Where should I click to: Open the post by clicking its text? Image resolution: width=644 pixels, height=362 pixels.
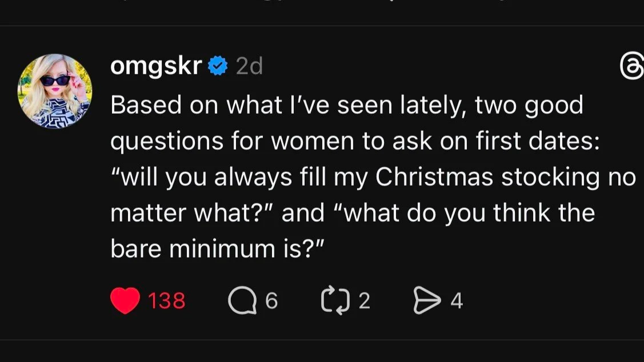pos(354,177)
